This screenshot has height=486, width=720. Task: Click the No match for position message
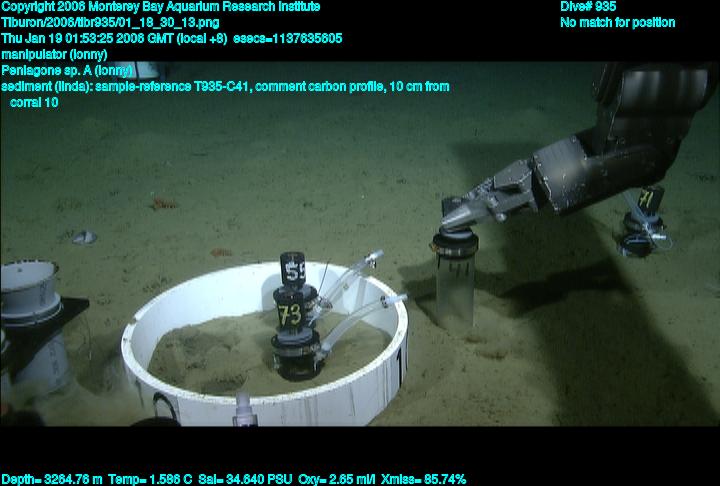617,22
